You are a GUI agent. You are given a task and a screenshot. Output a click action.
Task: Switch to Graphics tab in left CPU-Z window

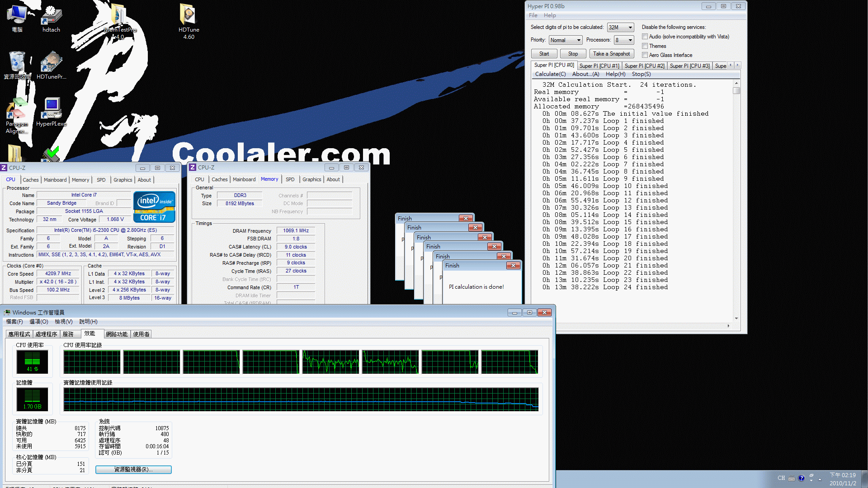point(123,180)
